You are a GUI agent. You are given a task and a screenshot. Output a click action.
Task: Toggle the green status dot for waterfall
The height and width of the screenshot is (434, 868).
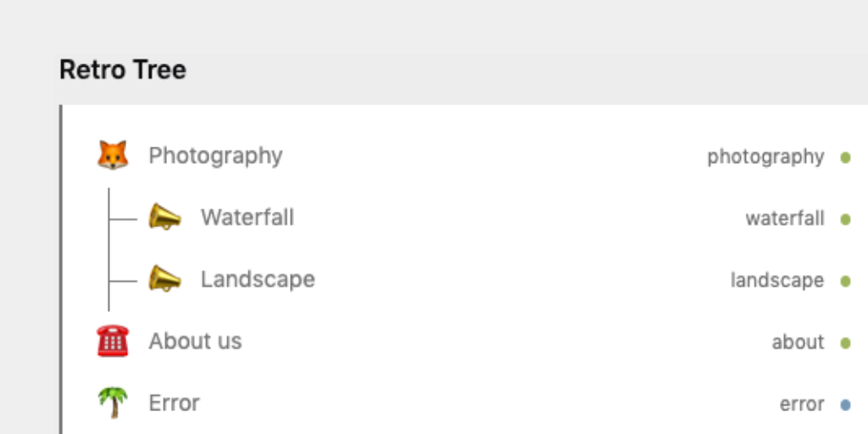click(x=845, y=220)
